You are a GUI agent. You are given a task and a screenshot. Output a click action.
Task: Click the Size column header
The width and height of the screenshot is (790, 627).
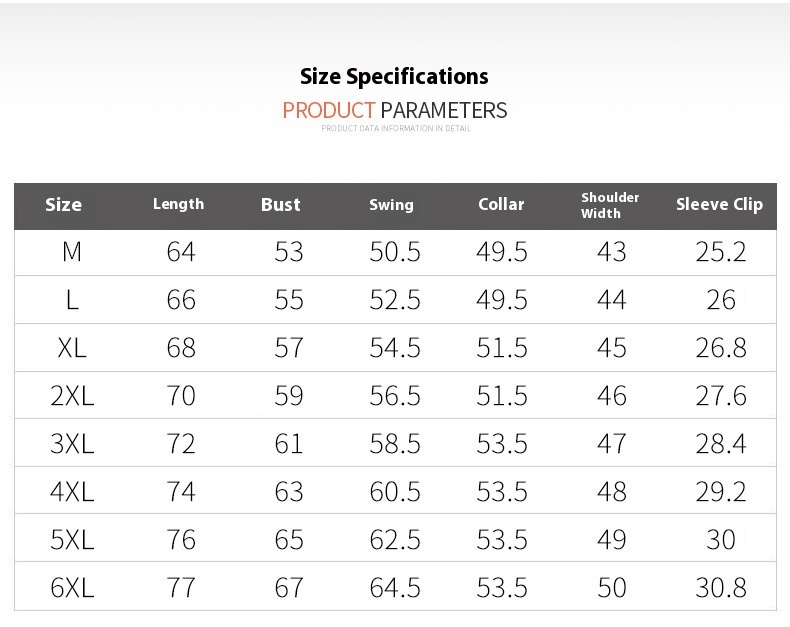click(x=63, y=205)
